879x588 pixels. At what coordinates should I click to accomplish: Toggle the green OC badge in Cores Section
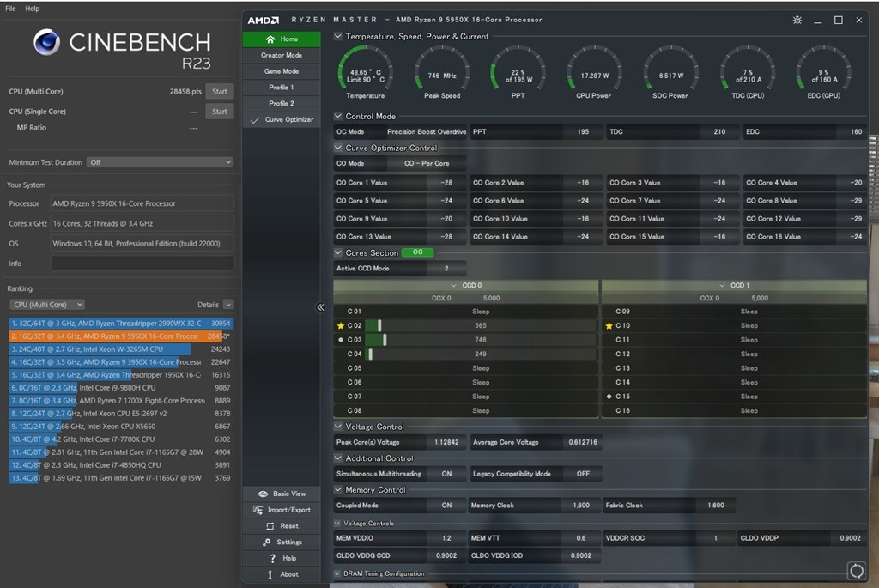coord(418,252)
